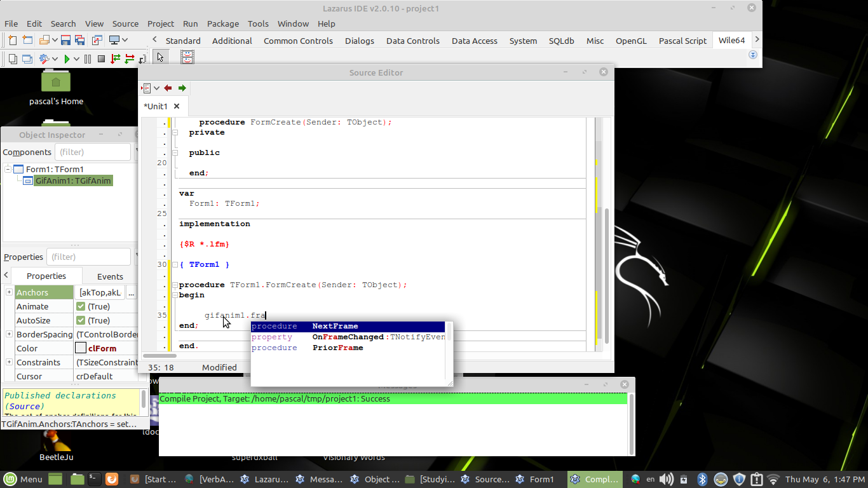Click the green forward arrow in Source Editor
Viewport: 868px width, 488px height.
tap(182, 88)
